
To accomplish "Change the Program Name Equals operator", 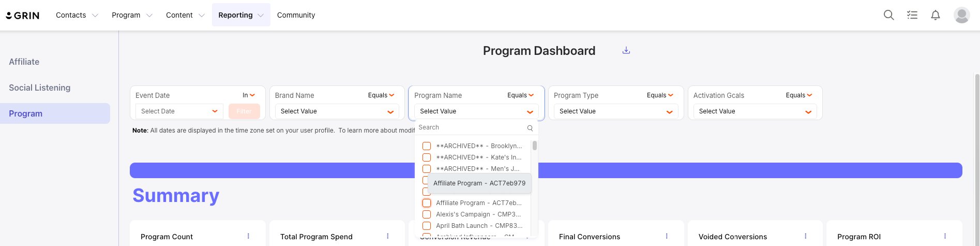I will click(x=521, y=95).
